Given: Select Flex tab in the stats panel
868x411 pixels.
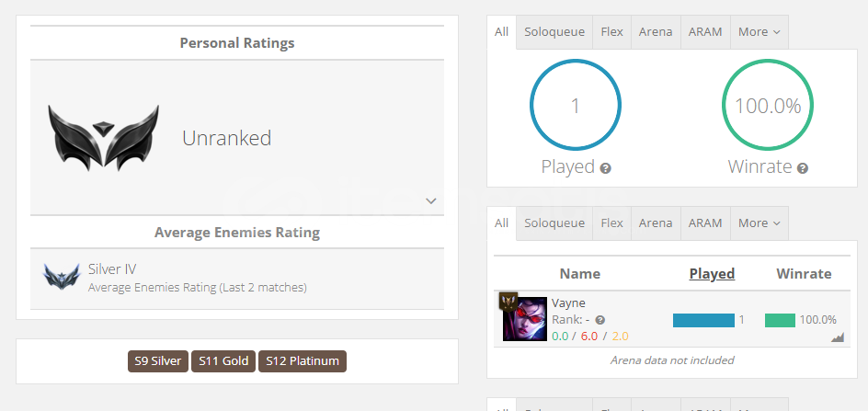Looking at the screenshot, I should click(611, 32).
